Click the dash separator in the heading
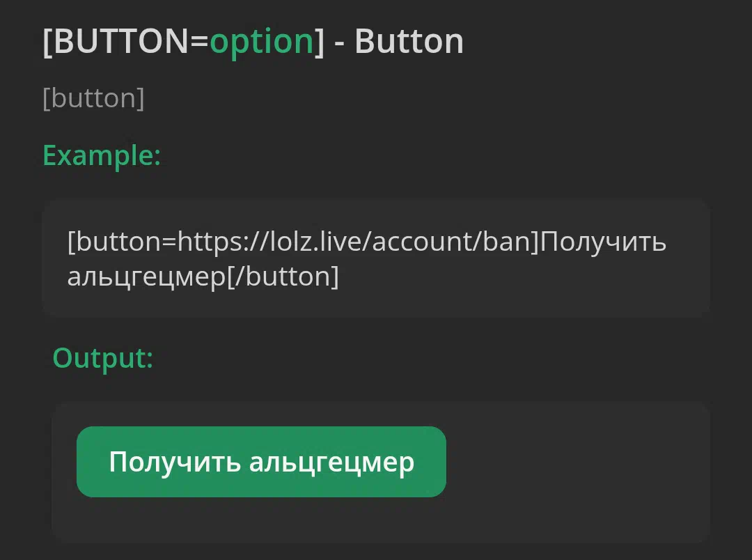Viewport: 752px width, 560px height. pyautogui.click(x=339, y=43)
